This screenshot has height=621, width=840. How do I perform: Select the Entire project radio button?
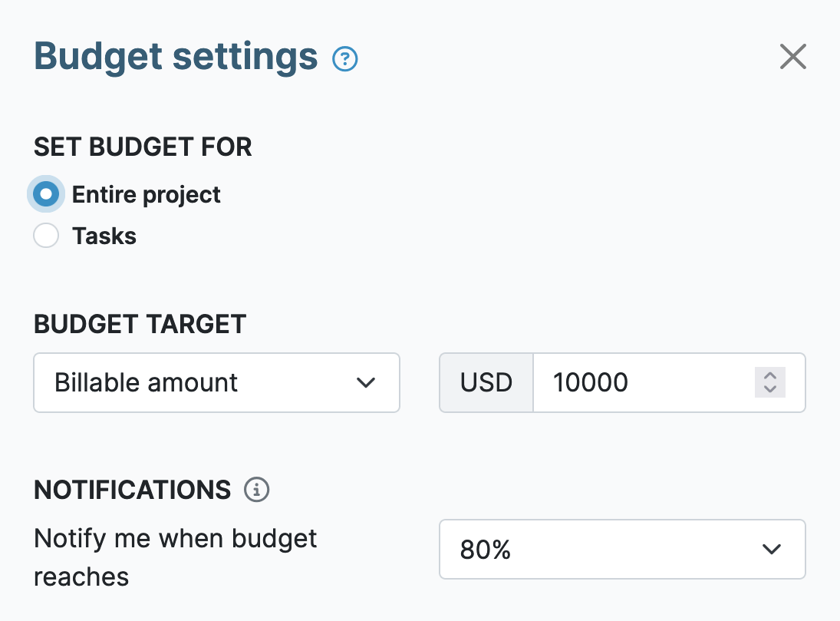(x=46, y=194)
